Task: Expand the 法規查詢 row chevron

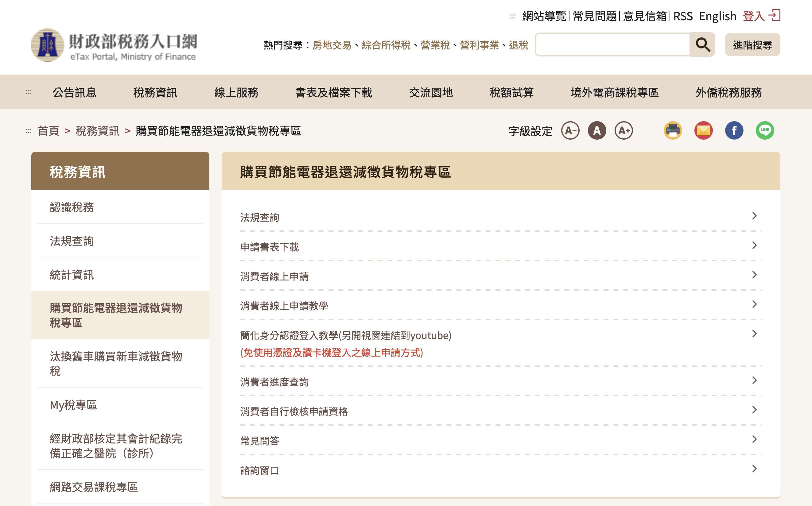Action: pos(754,216)
